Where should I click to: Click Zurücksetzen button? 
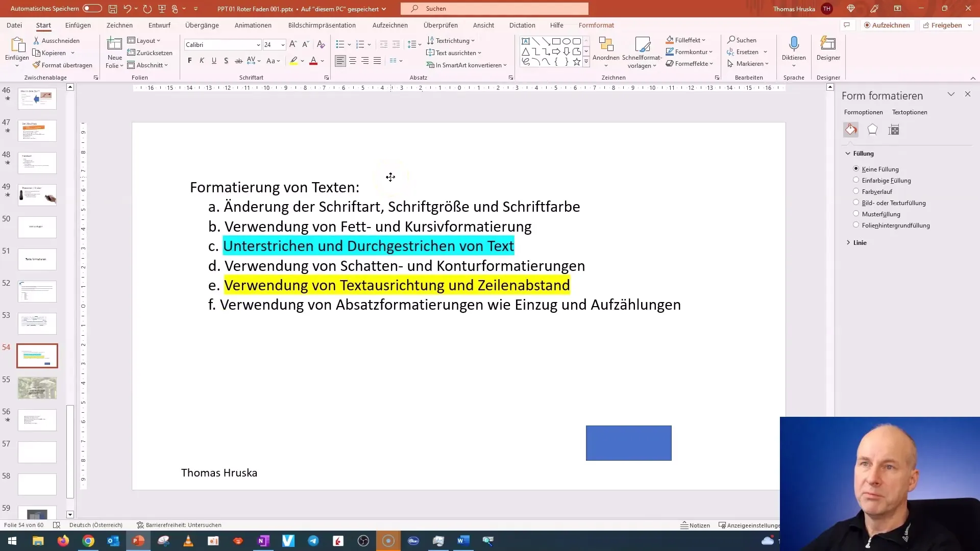click(150, 53)
